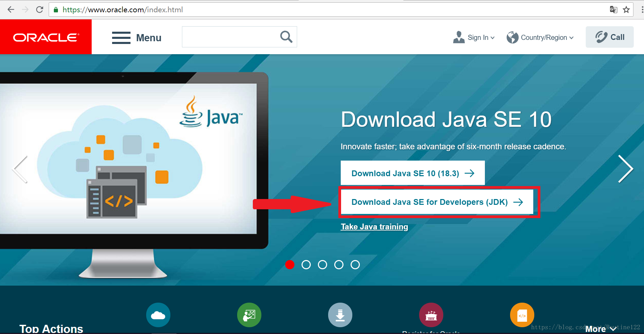
Task: Show next carousel slide
Action: point(626,169)
